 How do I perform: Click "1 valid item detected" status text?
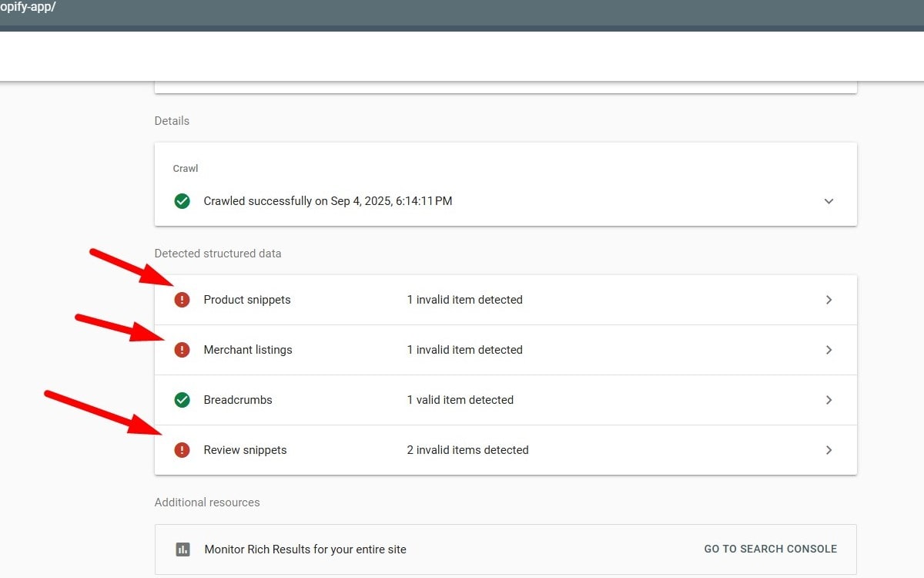click(460, 400)
